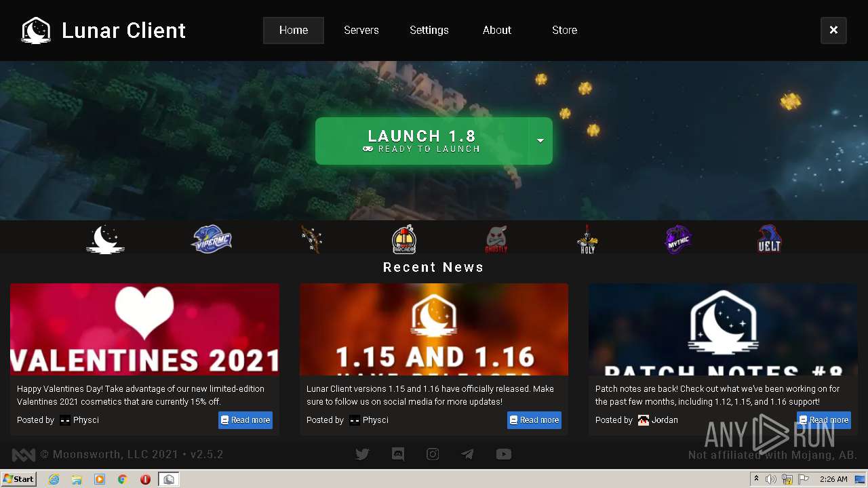Screen dimensions: 868x488
Task: Click Jordan's avatar on Patch notes post
Action: tap(644, 420)
